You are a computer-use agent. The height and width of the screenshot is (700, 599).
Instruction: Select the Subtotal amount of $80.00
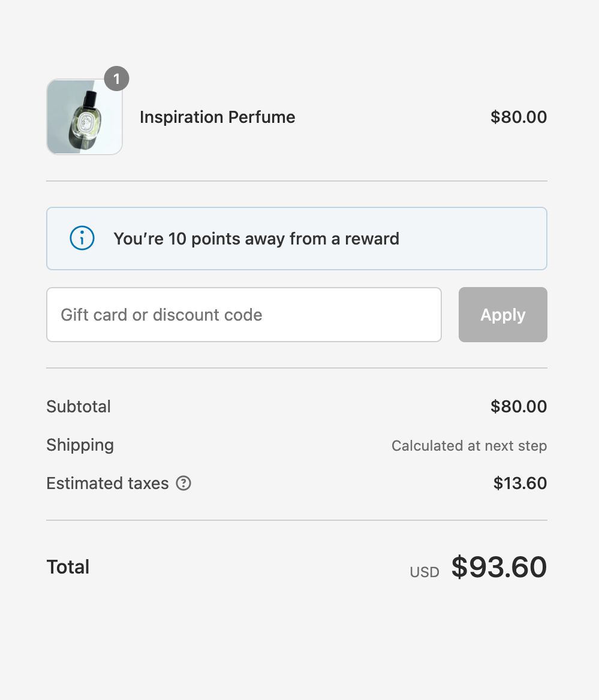pyautogui.click(x=519, y=406)
